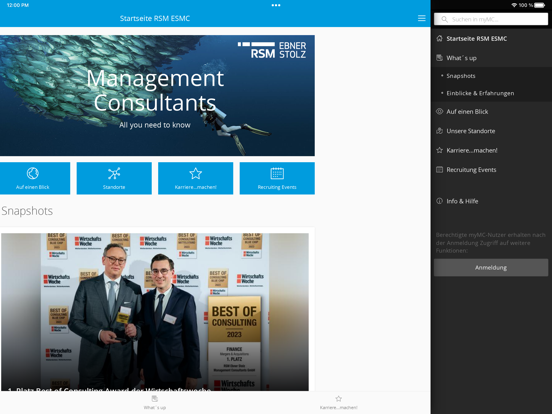Open the Karriere...machen! star tile

(195, 178)
